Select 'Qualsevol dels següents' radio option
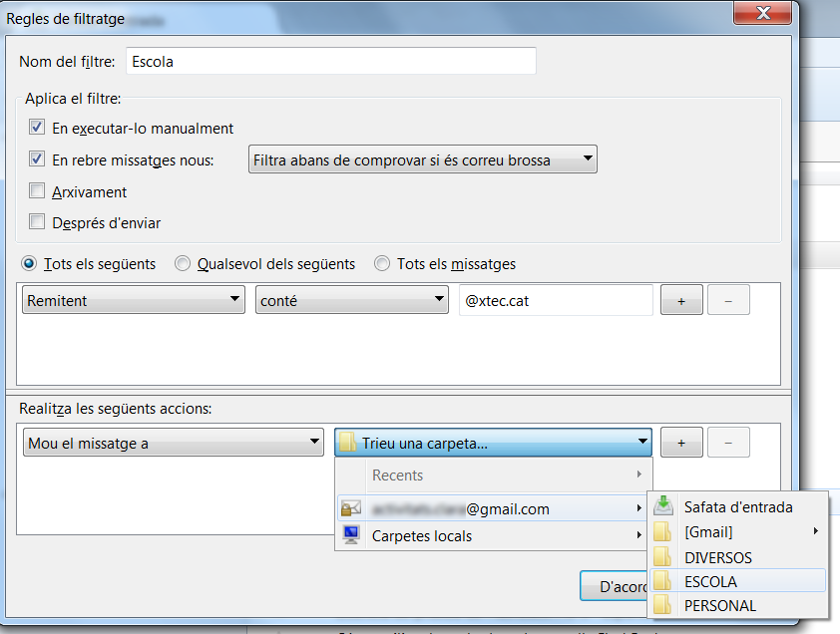The width and height of the screenshot is (840, 634). pyautogui.click(x=183, y=264)
